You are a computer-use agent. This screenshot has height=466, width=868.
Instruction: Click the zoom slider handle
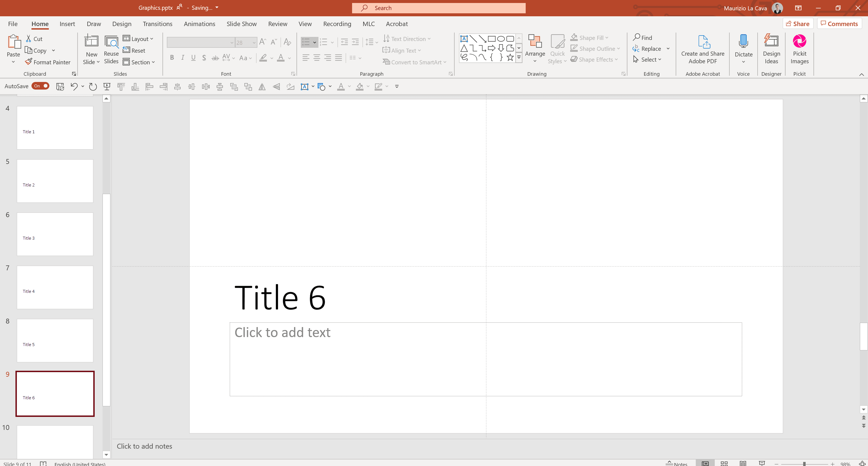(804, 464)
